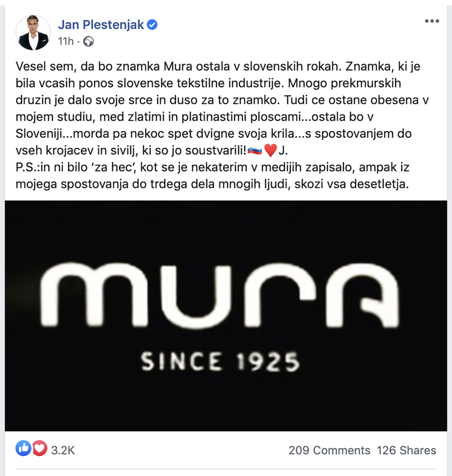This screenshot has width=452, height=476.
Task: Click the Slovenian flag emoji in post
Action: 255,151
